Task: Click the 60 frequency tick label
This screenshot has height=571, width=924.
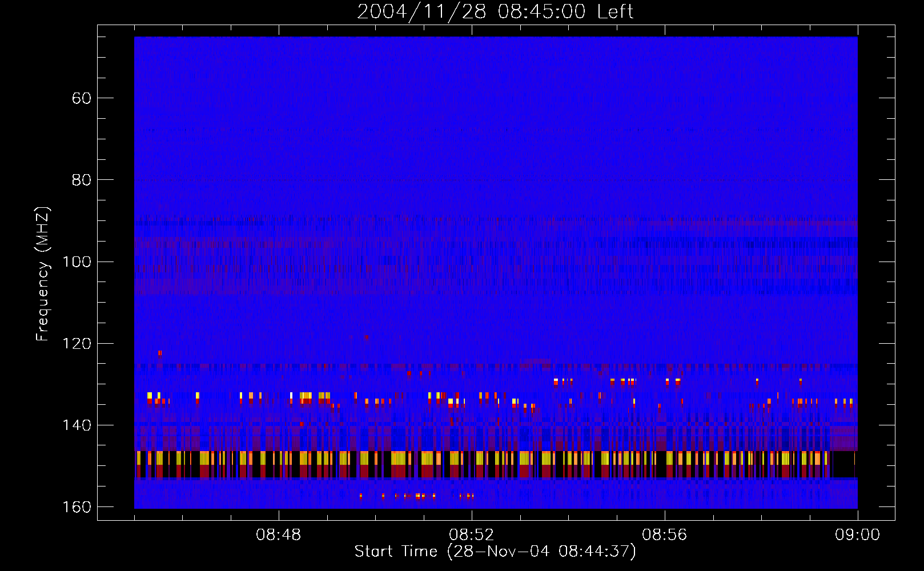Action: point(82,98)
